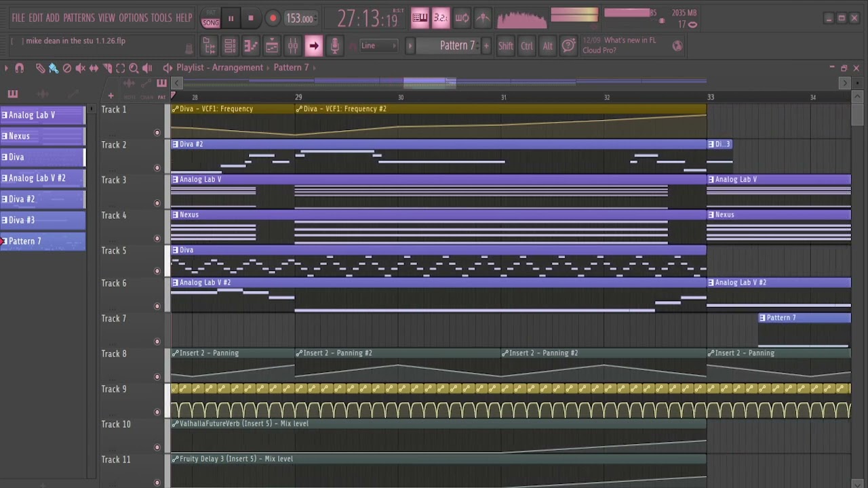Click the Playlist speaker icon before the title
The image size is (868, 488).
[x=167, y=68]
